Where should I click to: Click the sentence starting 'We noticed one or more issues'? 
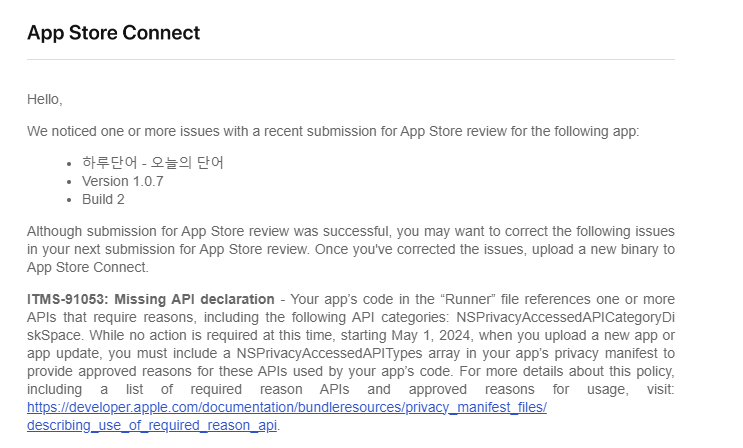tap(333, 131)
